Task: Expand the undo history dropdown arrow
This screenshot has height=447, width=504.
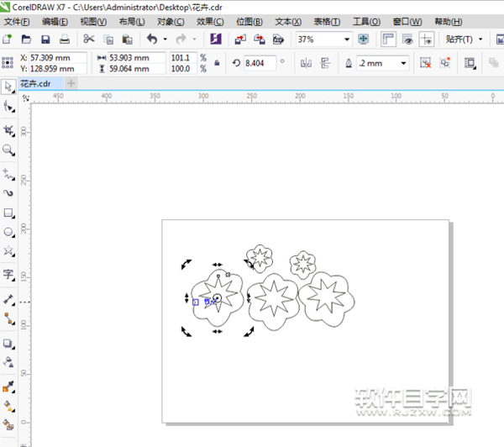Action: [165, 39]
